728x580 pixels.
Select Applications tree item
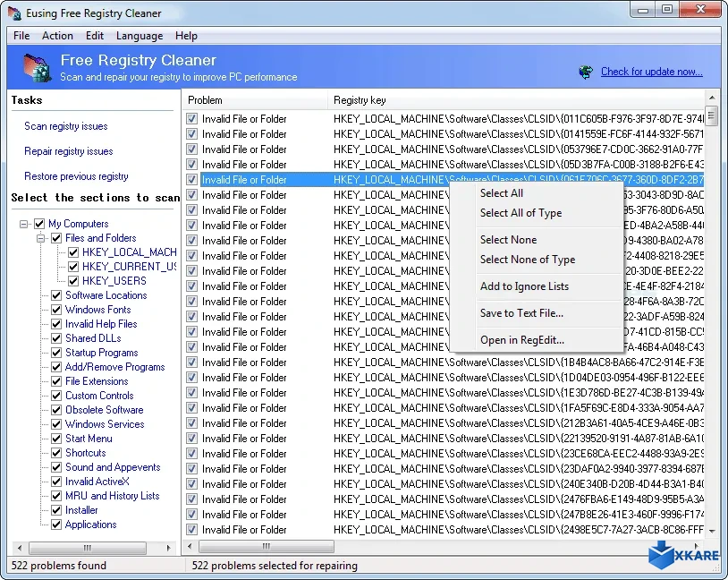[91, 525]
